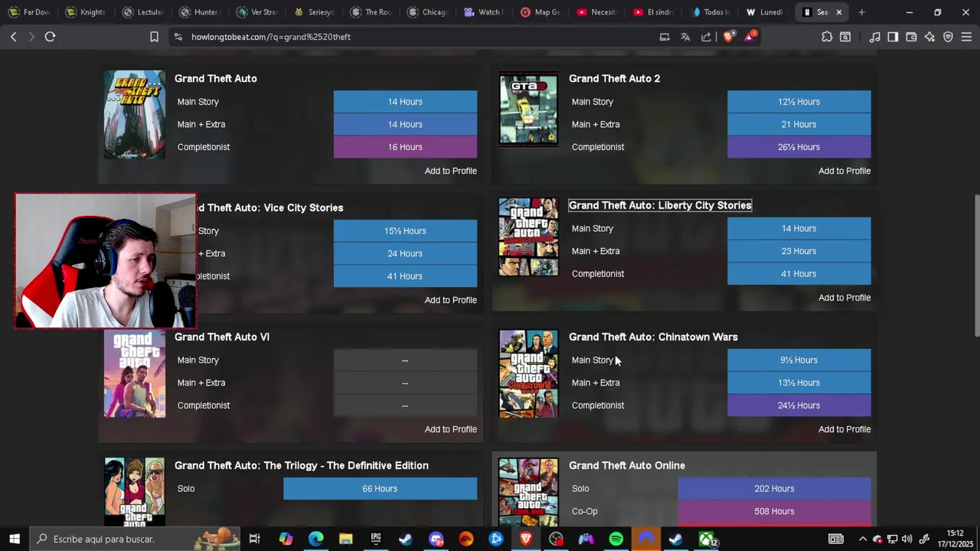
Task: Switch to the Map Ge tab
Action: (x=541, y=12)
